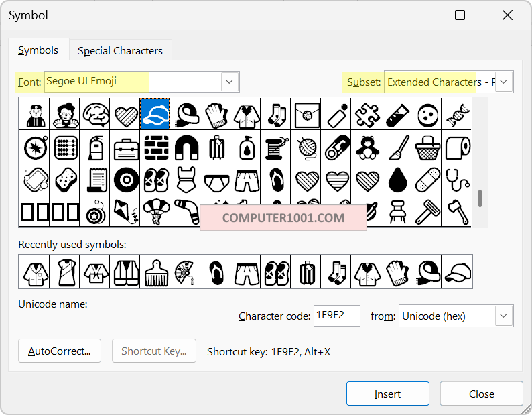Image resolution: width=532 pixels, height=415 pixels.
Task: Select the test tube symbol
Action: 396,114
